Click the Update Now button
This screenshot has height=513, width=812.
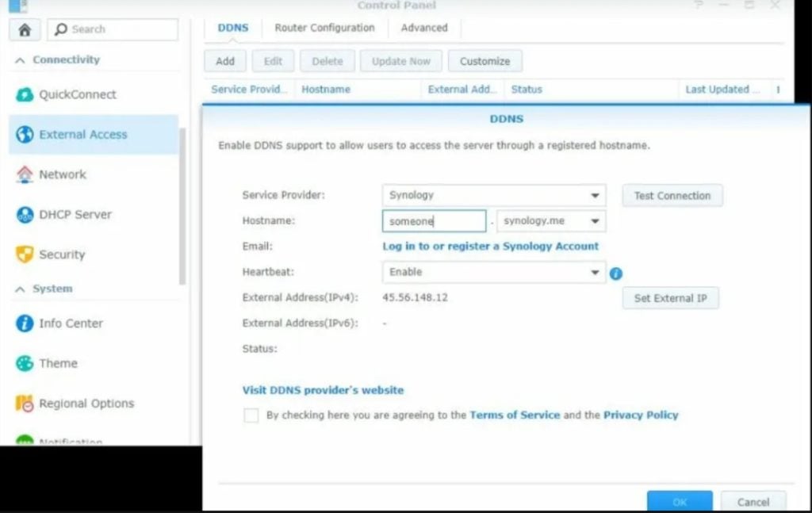401,61
